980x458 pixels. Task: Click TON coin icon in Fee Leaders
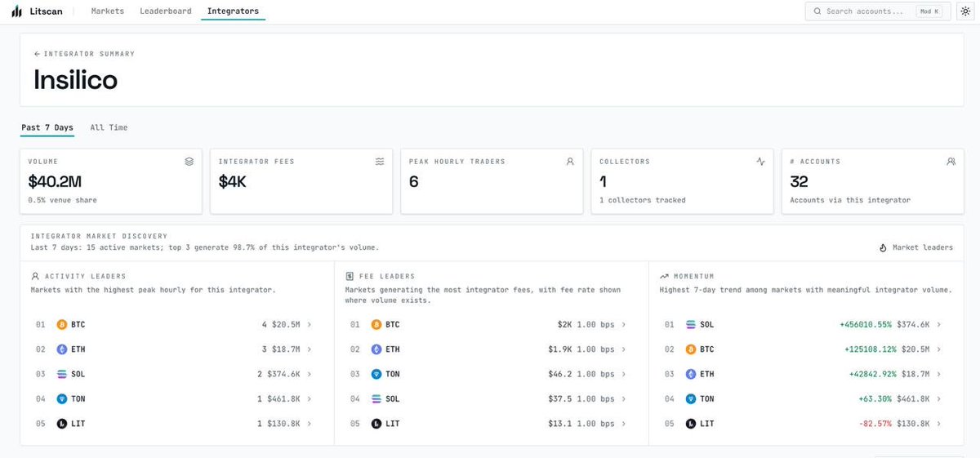376,374
